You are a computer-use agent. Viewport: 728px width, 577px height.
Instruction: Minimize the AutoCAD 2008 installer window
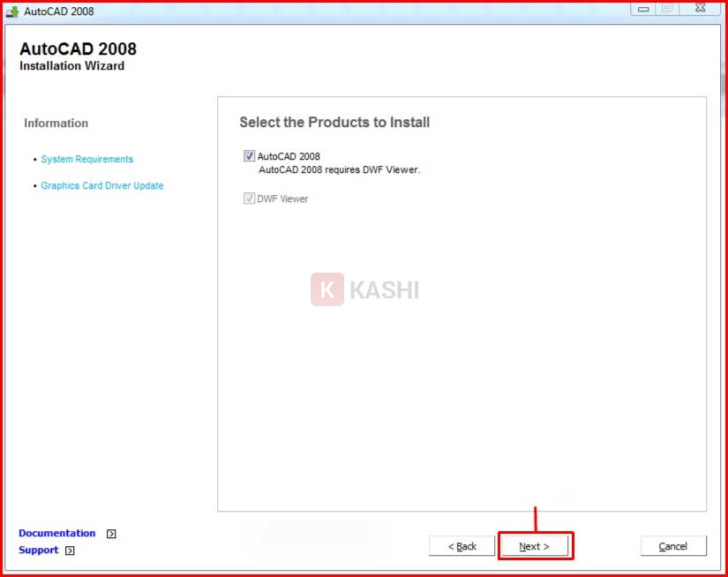(643, 9)
